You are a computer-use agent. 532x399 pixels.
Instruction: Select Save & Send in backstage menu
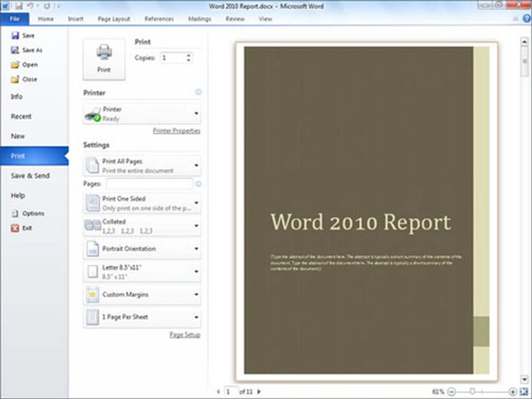(30, 176)
